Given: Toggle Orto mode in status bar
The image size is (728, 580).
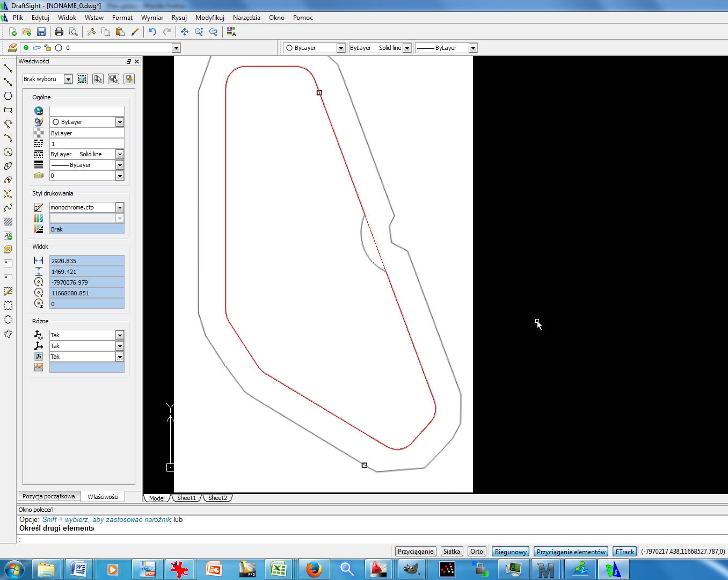Looking at the screenshot, I should pyautogui.click(x=476, y=552).
